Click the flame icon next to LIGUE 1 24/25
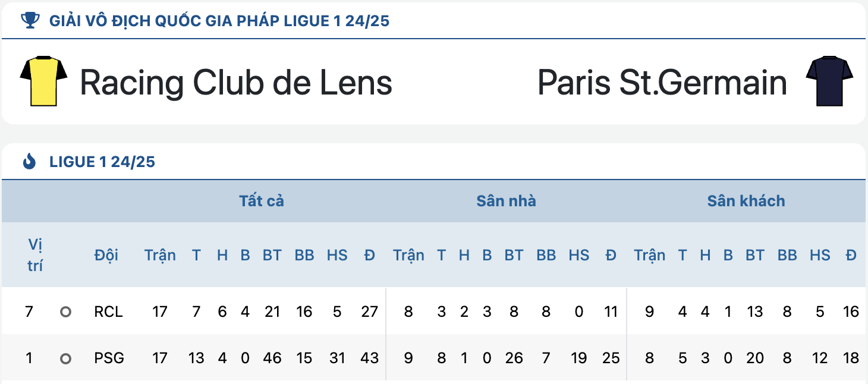The height and width of the screenshot is (384, 868). pos(29,162)
